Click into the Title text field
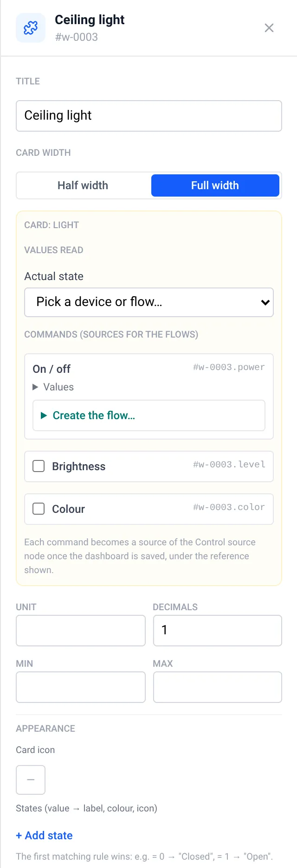 click(149, 116)
